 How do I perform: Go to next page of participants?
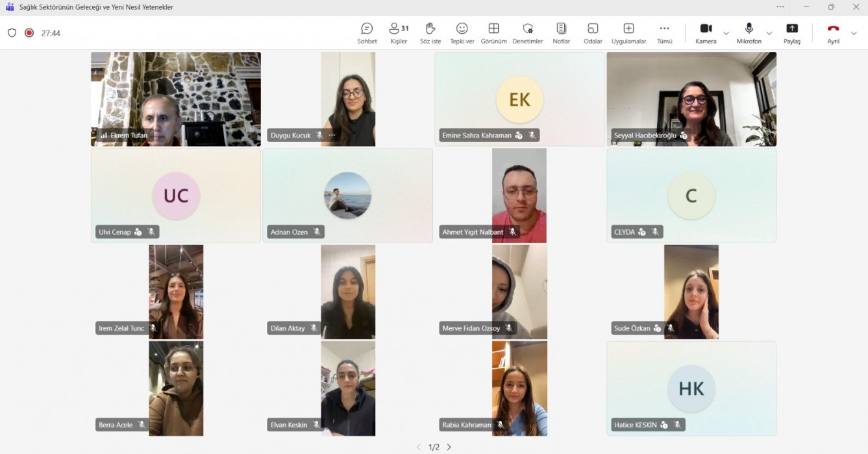(449, 447)
